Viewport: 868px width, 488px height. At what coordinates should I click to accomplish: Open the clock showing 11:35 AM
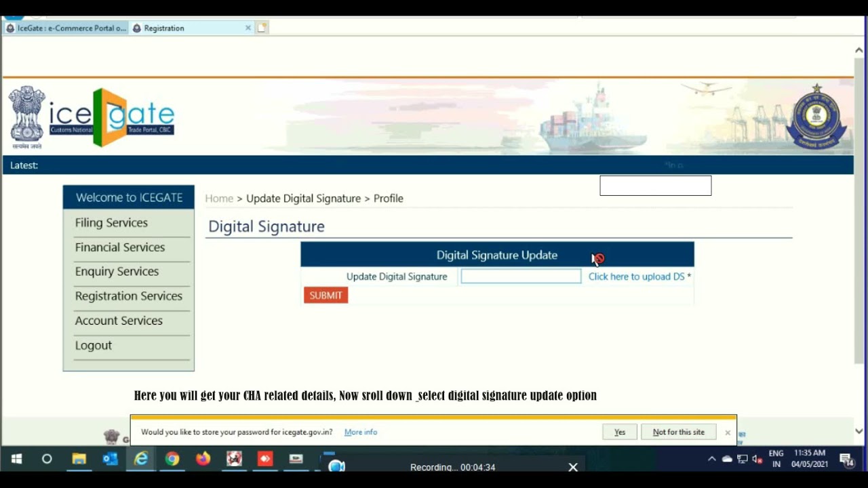[809, 459]
